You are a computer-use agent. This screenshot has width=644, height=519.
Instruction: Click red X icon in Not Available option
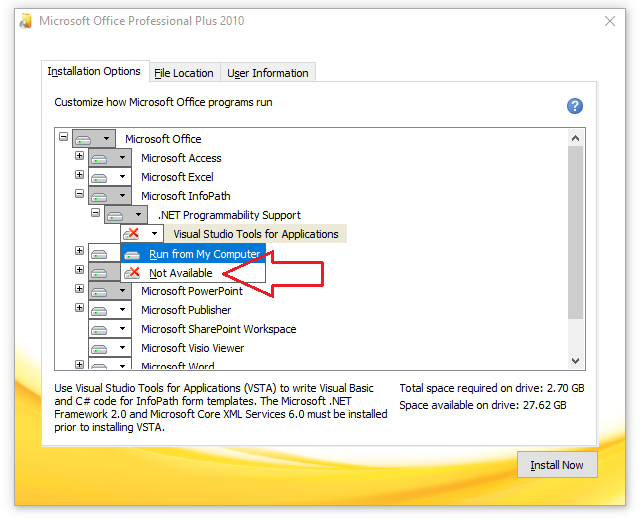[132, 273]
